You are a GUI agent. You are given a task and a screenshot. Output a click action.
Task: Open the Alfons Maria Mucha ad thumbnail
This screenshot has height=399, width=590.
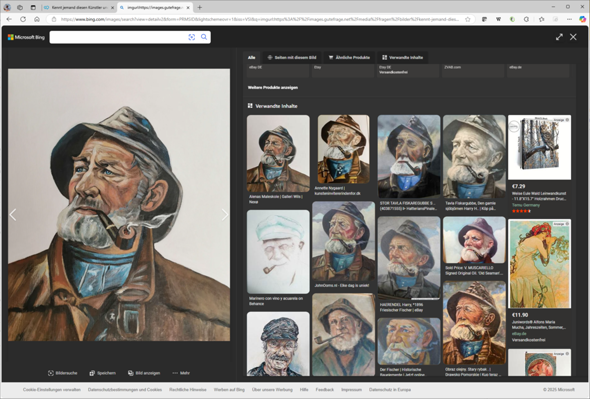(x=539, y=263)
